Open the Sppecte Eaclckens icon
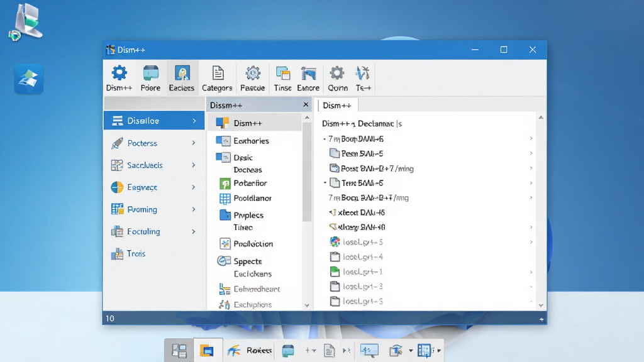The image size is (644, 362). coord(224,261)
